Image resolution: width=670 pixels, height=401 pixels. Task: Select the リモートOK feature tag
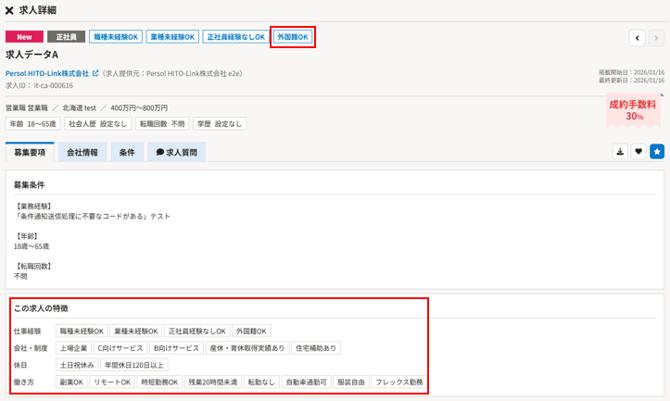[x=112, y=382]
